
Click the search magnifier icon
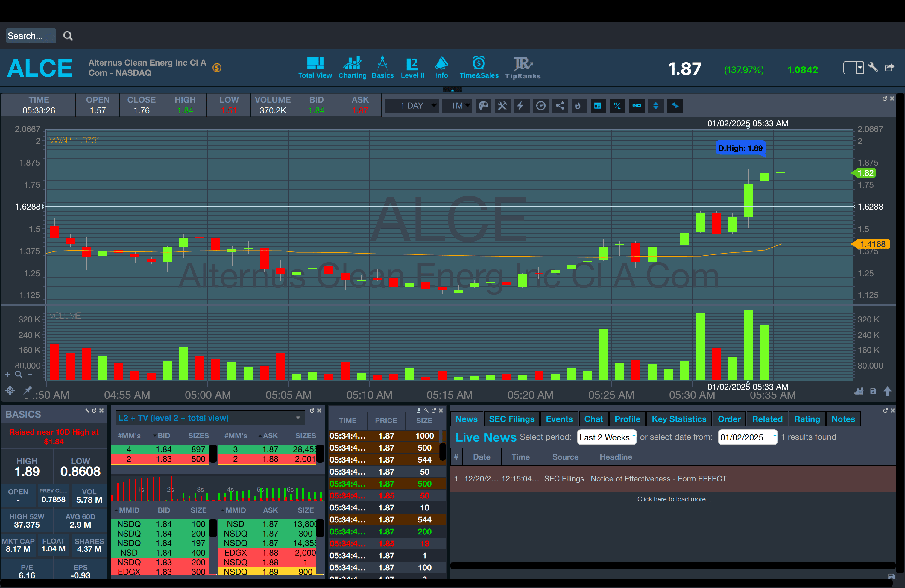click(x=68, y=36)
